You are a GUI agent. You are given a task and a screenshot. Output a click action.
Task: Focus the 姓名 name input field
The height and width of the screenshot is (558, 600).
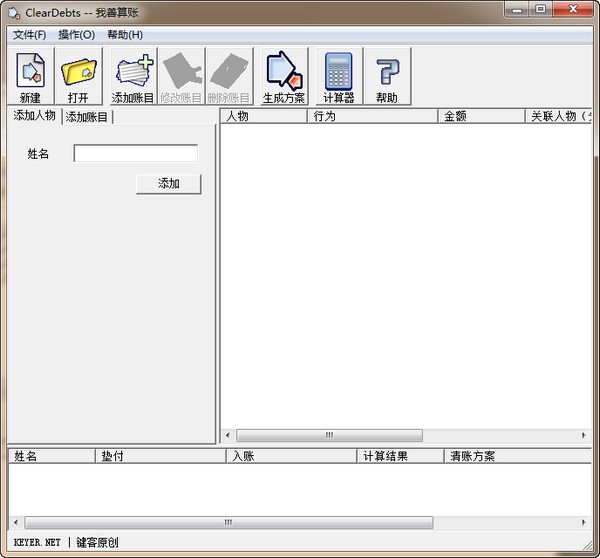[135, 154]
